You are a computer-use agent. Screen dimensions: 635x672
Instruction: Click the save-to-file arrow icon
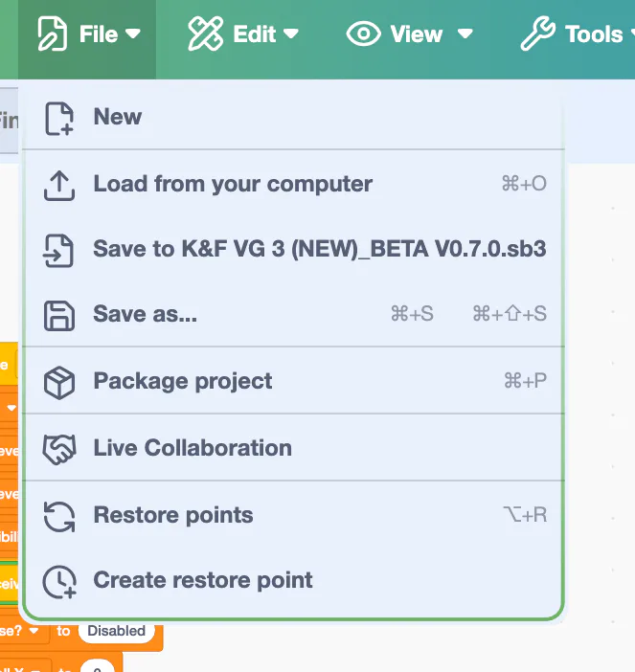pos(59,250)
